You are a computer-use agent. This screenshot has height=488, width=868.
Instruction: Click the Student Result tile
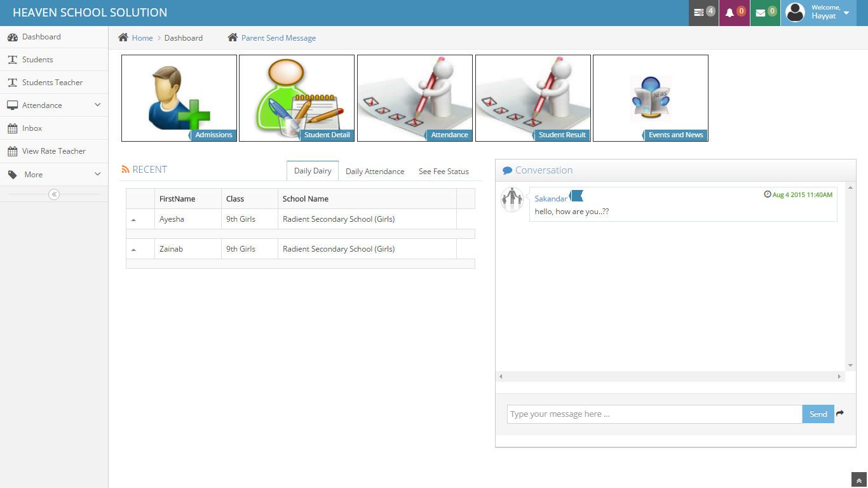pyautogui.click(x=532, y=98)
